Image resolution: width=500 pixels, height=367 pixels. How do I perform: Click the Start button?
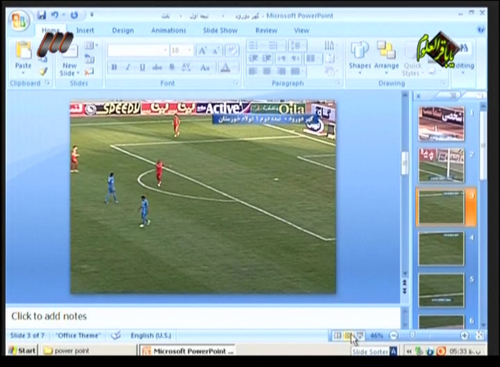coord(22,350)
